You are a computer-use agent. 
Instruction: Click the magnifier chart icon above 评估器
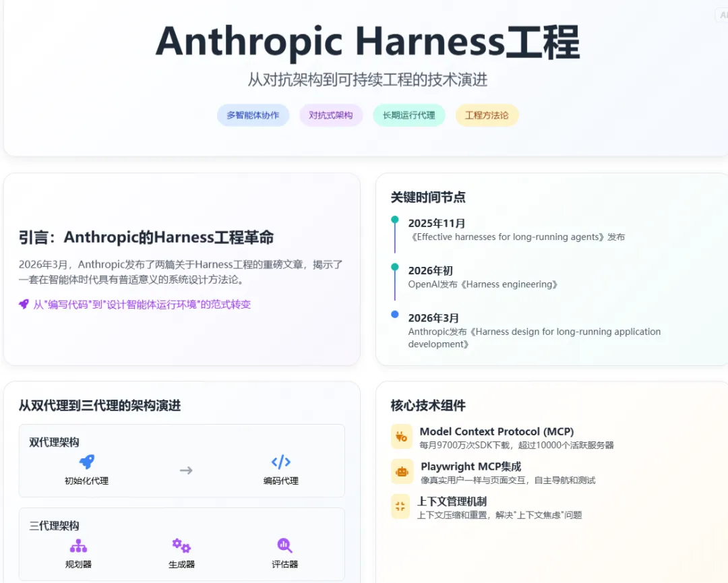284,546
